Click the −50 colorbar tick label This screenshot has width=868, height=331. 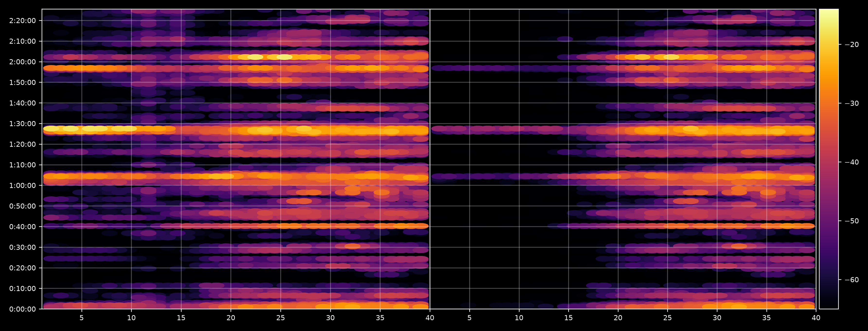point(852,221)
